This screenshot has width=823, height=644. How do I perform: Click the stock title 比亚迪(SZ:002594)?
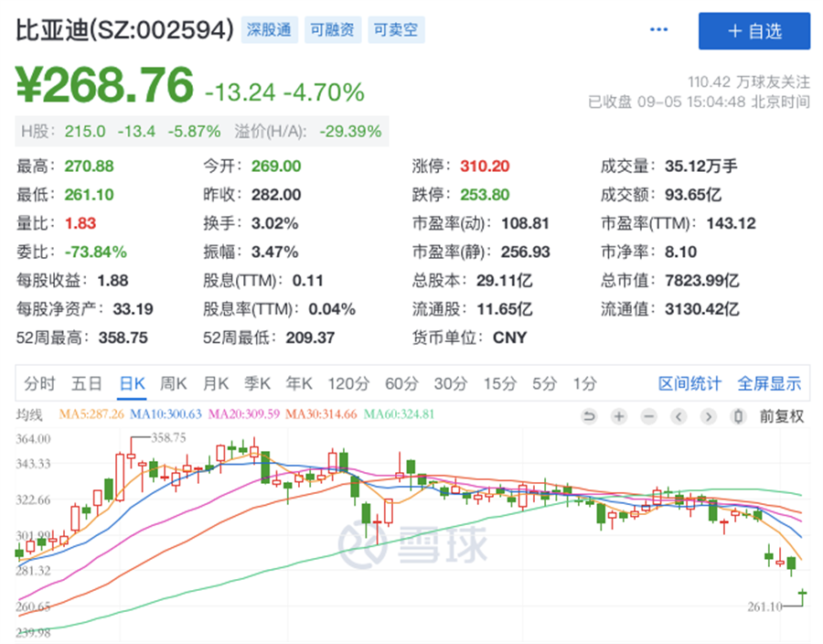pyautogui.click(x=124, y=30)
